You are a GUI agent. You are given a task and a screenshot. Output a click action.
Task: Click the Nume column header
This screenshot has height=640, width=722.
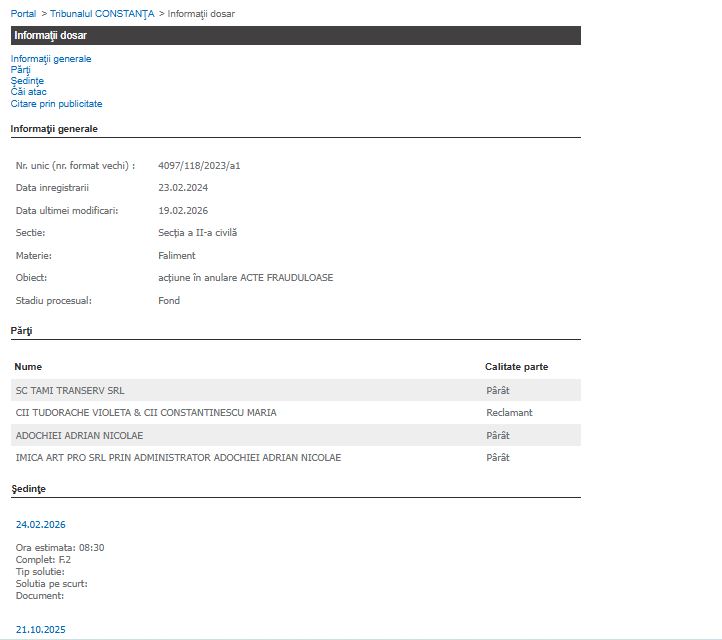tap(28, 367)
